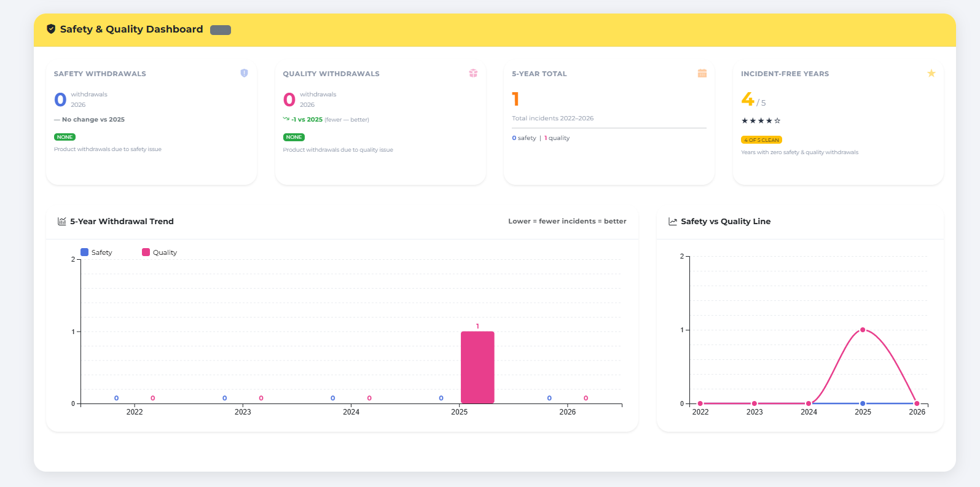
Task: Toggle the pink Quality legend swatch
Action: point(146,252)
